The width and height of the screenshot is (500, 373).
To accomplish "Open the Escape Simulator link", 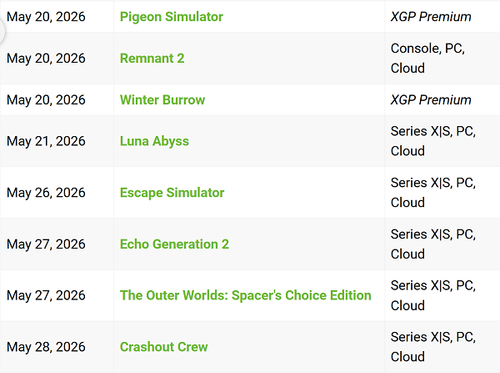I will pos(172,193).
